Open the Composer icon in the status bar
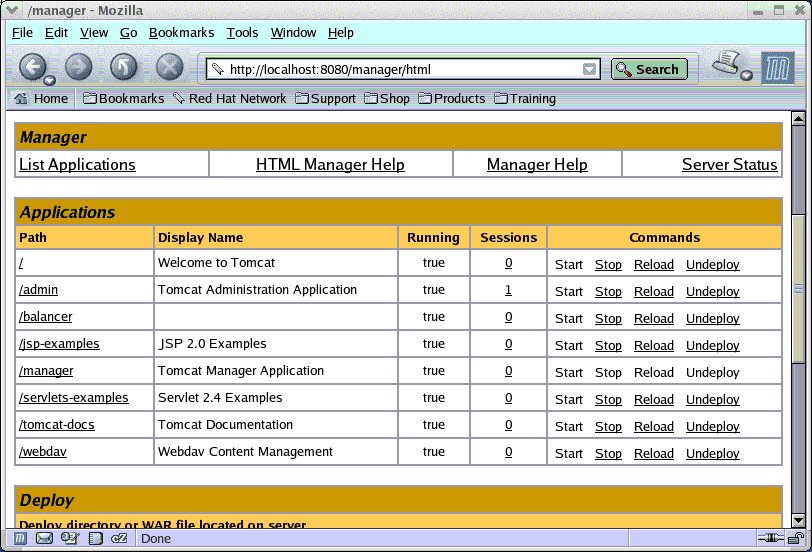The height and width of the screenshot is (552, 812). pyautogui.click(x=69, y=539)
